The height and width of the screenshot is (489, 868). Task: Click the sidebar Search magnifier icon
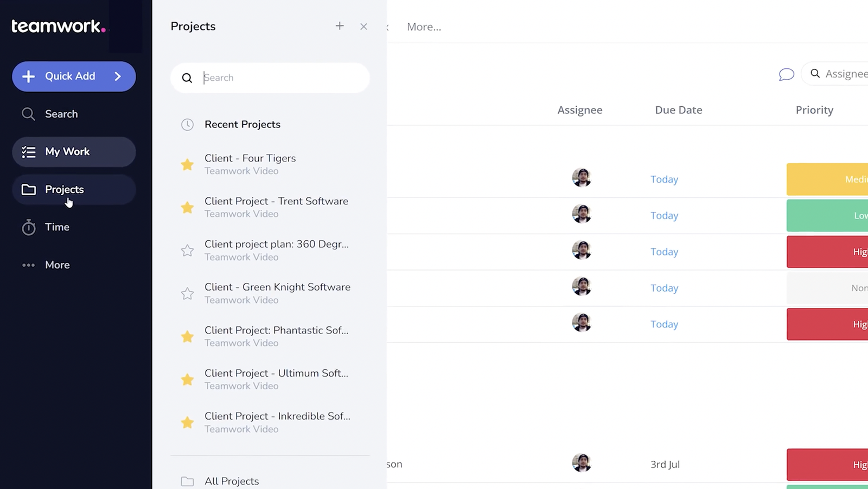[x=28, y=114]
